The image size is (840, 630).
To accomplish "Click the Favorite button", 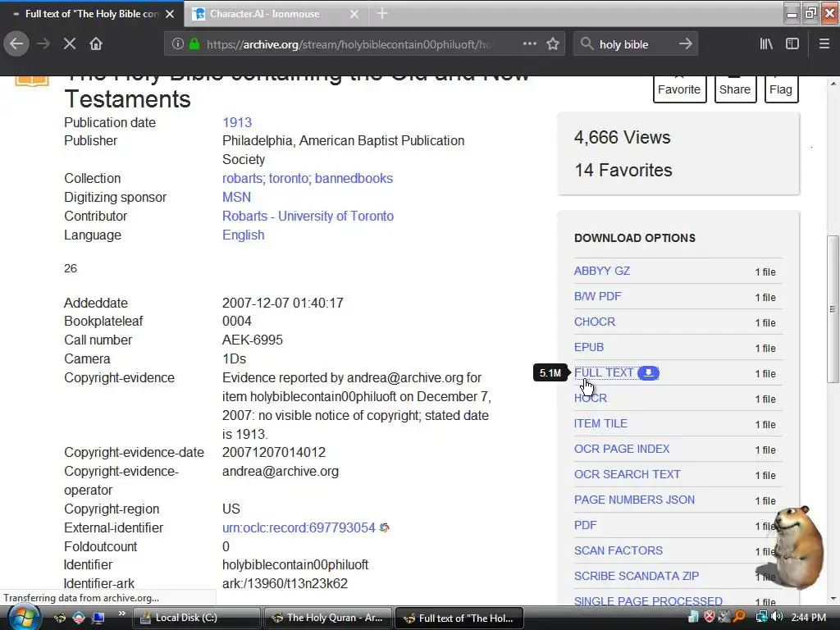I will point(679,89).
